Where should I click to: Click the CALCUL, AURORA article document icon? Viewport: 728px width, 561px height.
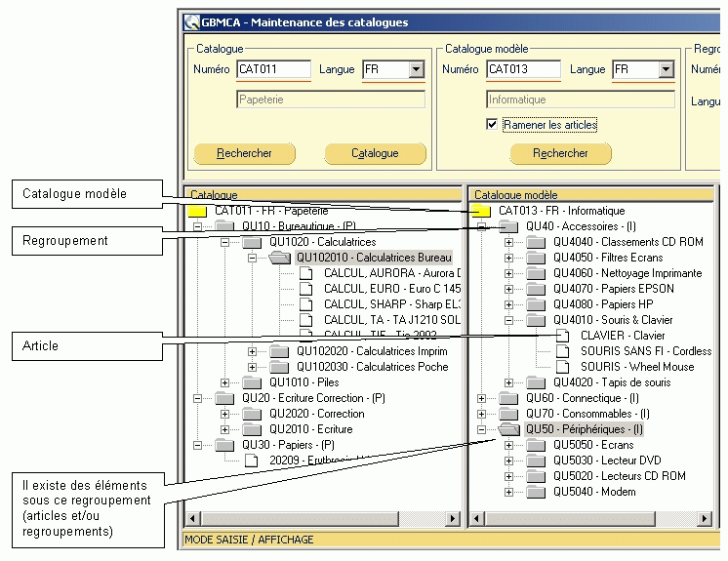click(306, 273)
